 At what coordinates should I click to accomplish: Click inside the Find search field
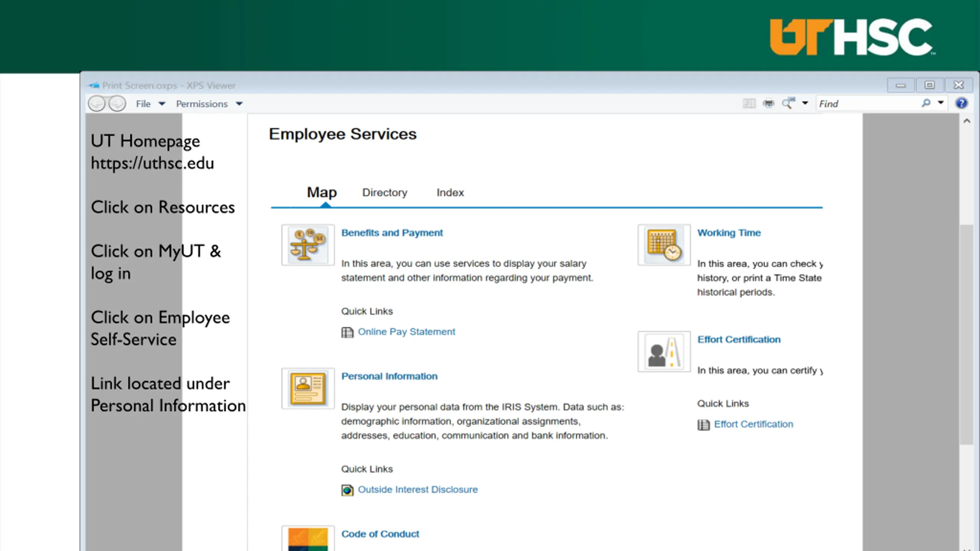coord(869,104)
